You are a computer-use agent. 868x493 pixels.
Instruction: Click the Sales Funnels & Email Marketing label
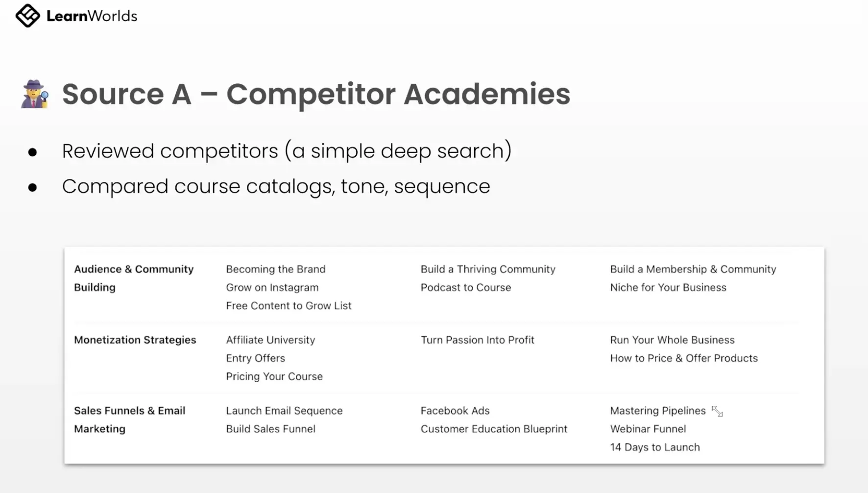point(129,419)
